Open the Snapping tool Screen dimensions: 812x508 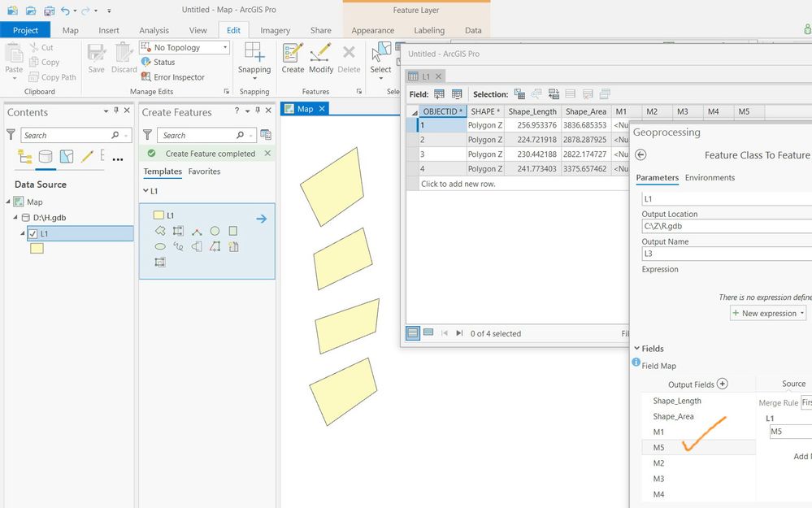254,52
